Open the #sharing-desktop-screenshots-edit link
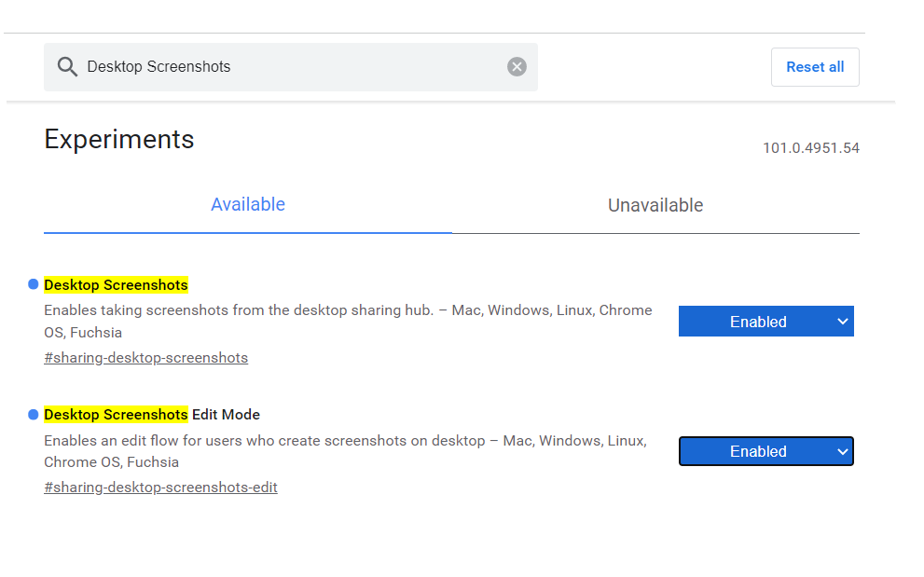Screen dimensions: 924x577 tap(160, 488)
